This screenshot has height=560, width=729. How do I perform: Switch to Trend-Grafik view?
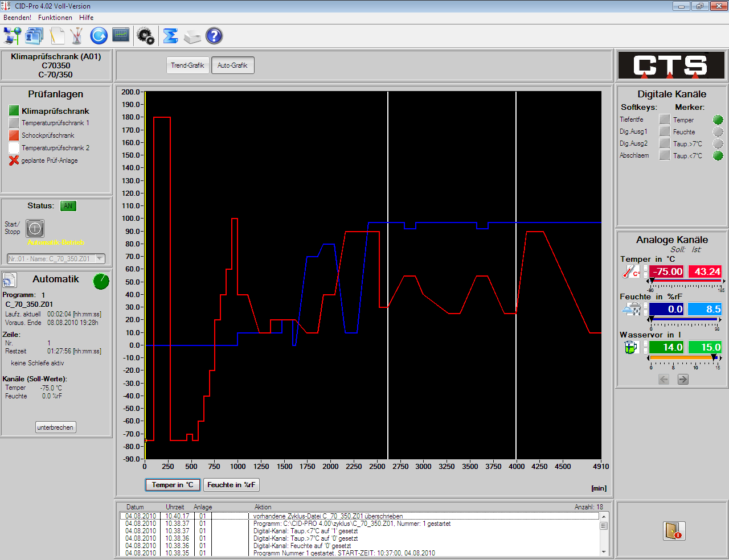pyautogui.click(x=187, y=65)
